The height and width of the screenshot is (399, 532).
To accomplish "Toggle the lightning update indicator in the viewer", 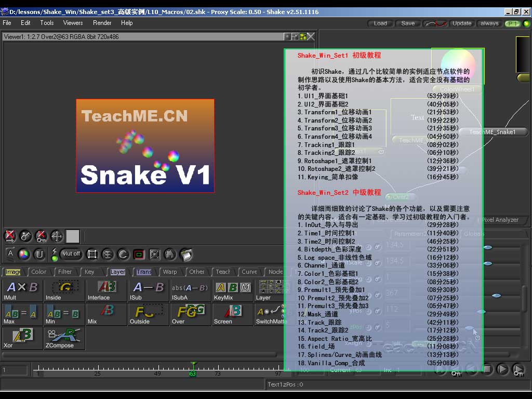I will point(54,255).
